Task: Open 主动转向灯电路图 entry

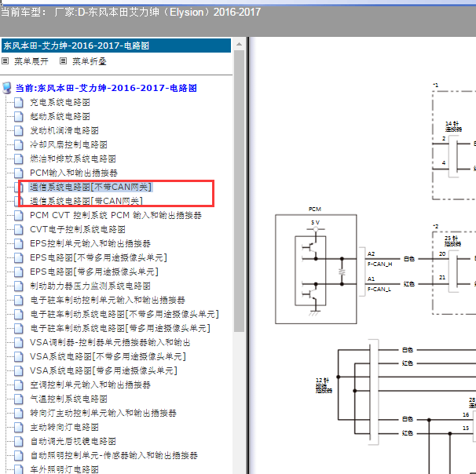Action: 64,427
